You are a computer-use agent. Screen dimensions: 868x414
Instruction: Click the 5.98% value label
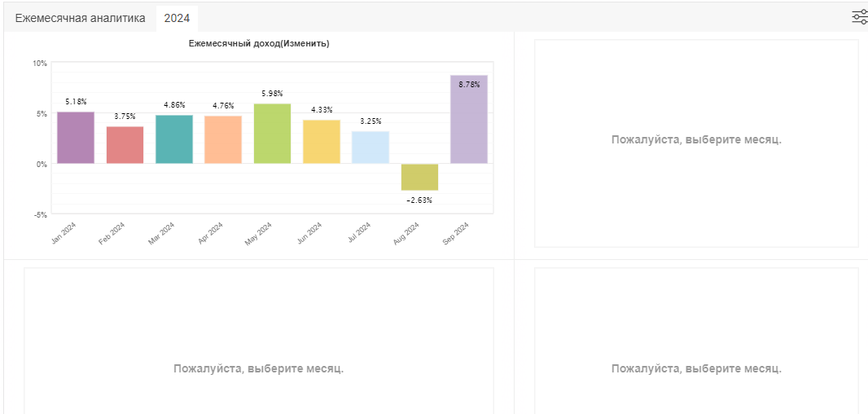click(272, 94)
